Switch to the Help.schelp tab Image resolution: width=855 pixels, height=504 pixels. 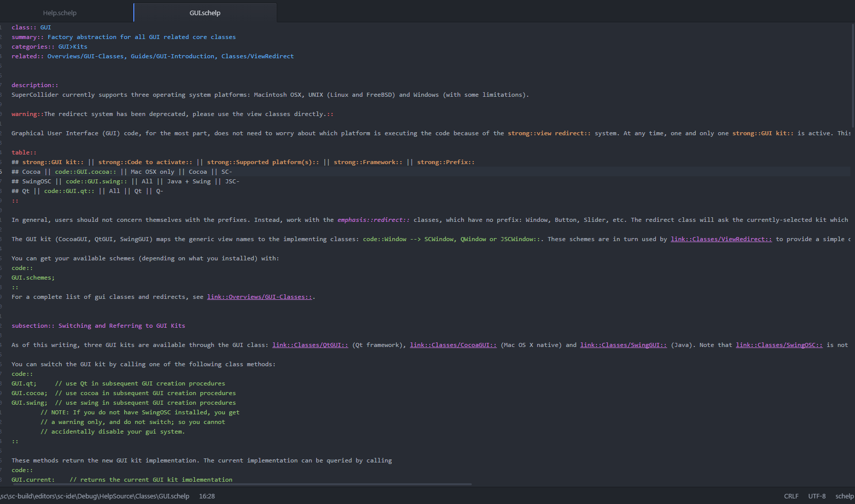pos(60,13)
